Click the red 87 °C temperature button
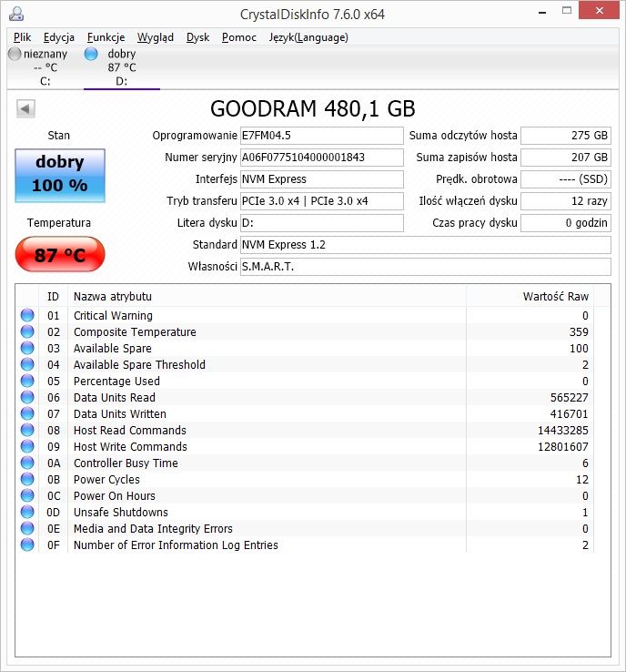 pos(60,254)
